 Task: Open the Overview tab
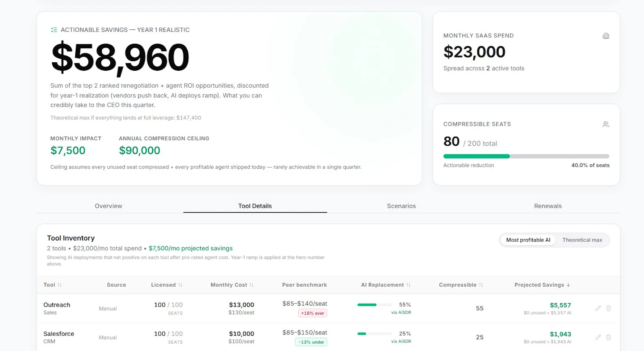click(x=109, y=206)
